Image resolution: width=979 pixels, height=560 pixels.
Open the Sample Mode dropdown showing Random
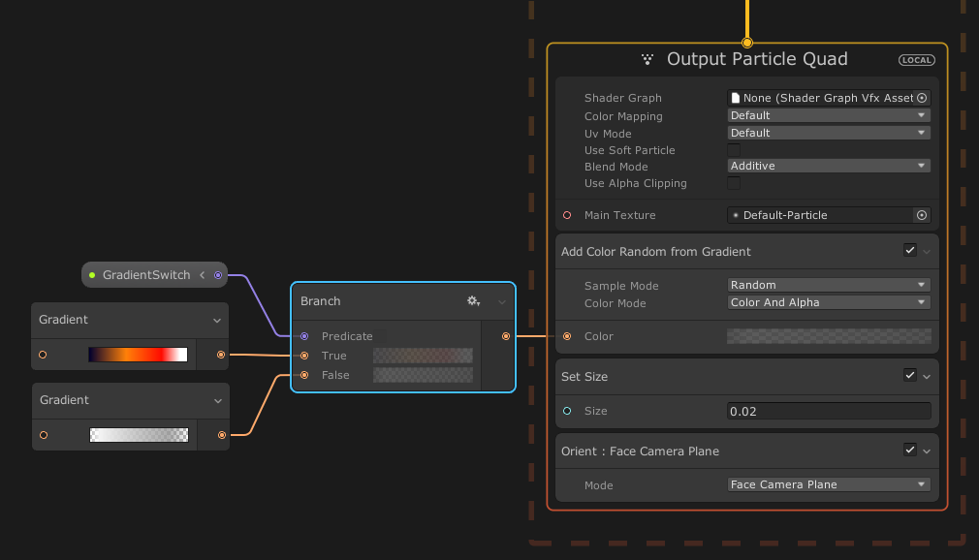coord(828,284)
